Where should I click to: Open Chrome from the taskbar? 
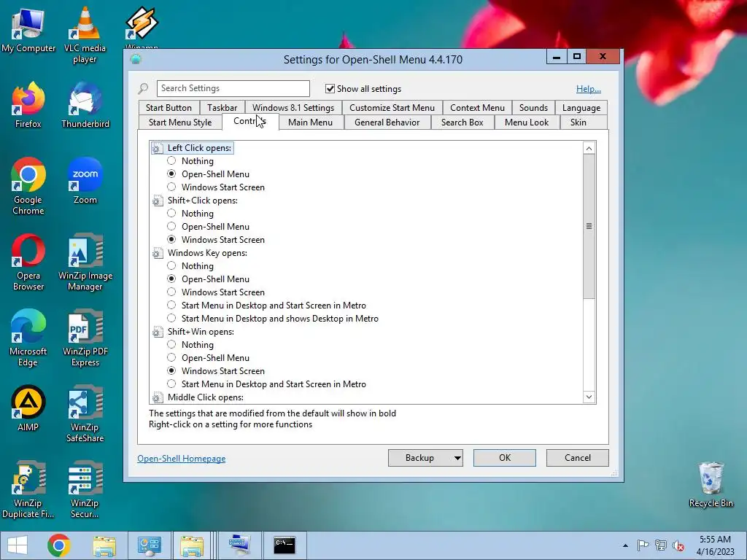pyautogui.click(x=59, y=545)
